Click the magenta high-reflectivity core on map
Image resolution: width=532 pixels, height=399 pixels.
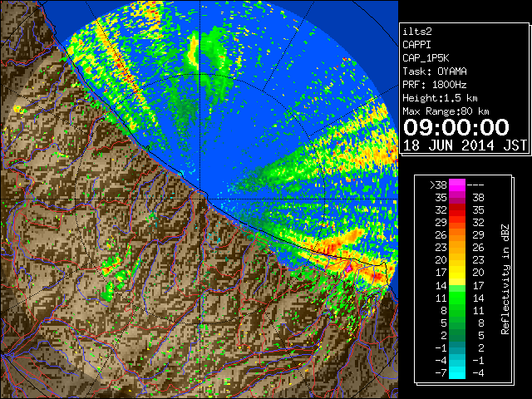pos(348,267)
